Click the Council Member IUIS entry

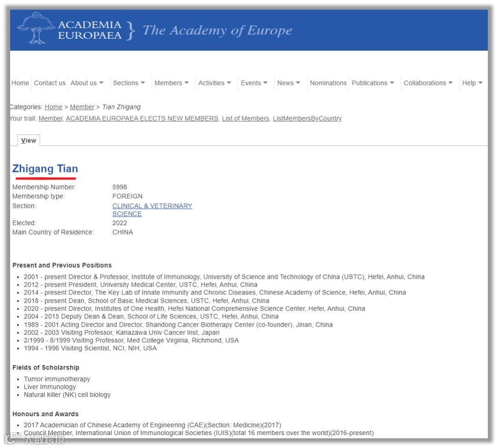(199, 433)
